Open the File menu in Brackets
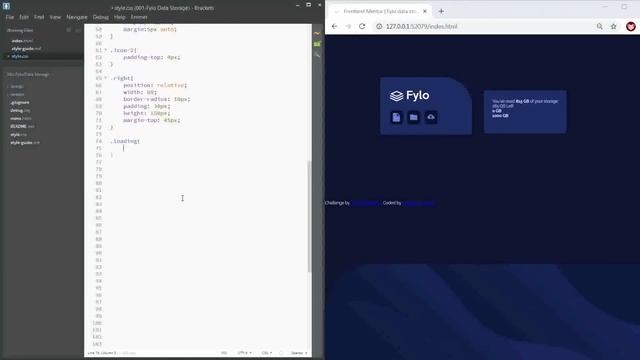The height and width of the screenshot is (360, 640). (10, 17)
